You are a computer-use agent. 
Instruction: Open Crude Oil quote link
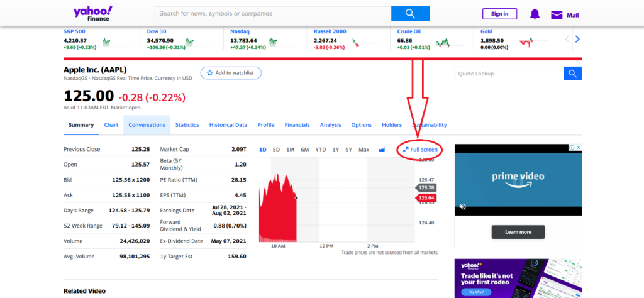pos(409,31)
